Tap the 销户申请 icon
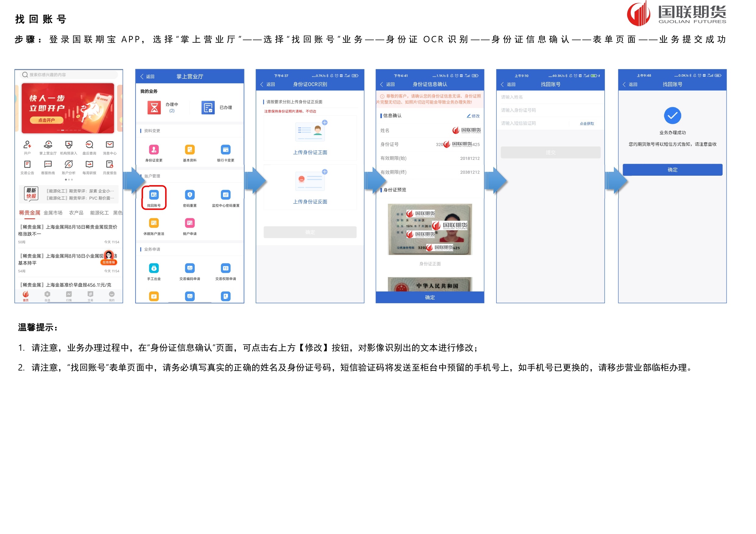This screenshot has width=756, height=534. click(190, 223)
